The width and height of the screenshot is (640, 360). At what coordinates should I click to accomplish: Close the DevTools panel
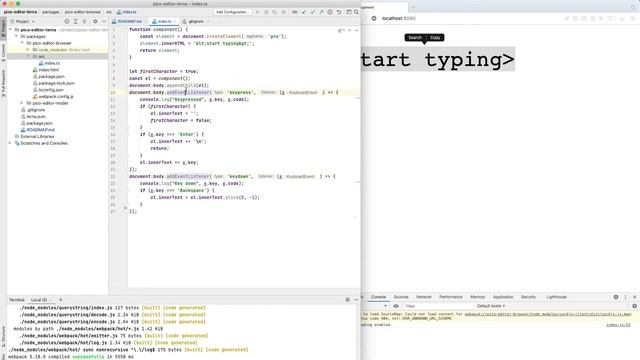pos(635,297)
